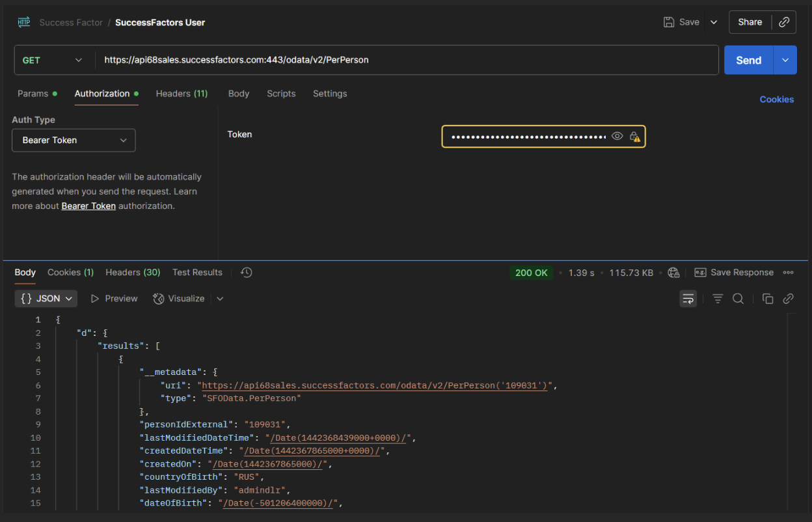Click the createdDateTime date value
The width and height of the screenshot is (812, 522).
(x=312, y=450)
